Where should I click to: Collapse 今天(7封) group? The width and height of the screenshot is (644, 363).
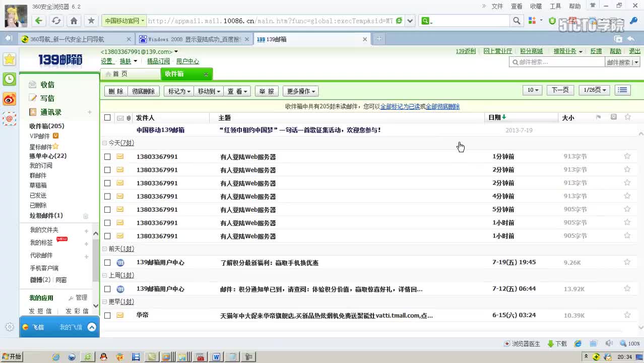[x=104, y=143]
